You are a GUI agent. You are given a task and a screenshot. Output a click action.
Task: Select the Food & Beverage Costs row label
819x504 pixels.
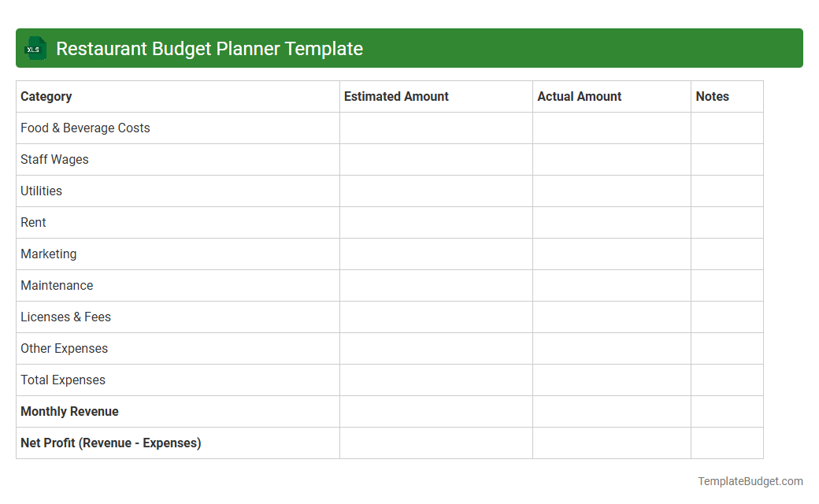point(85,128)
